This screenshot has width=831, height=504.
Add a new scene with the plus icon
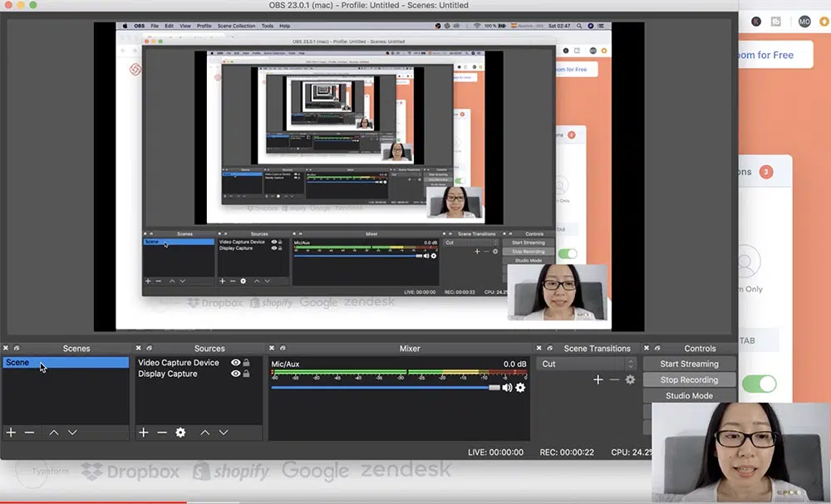[x=11, y=433]
